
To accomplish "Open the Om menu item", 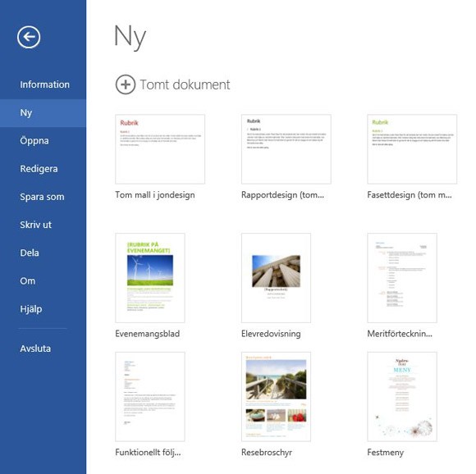I will point(28,280).
